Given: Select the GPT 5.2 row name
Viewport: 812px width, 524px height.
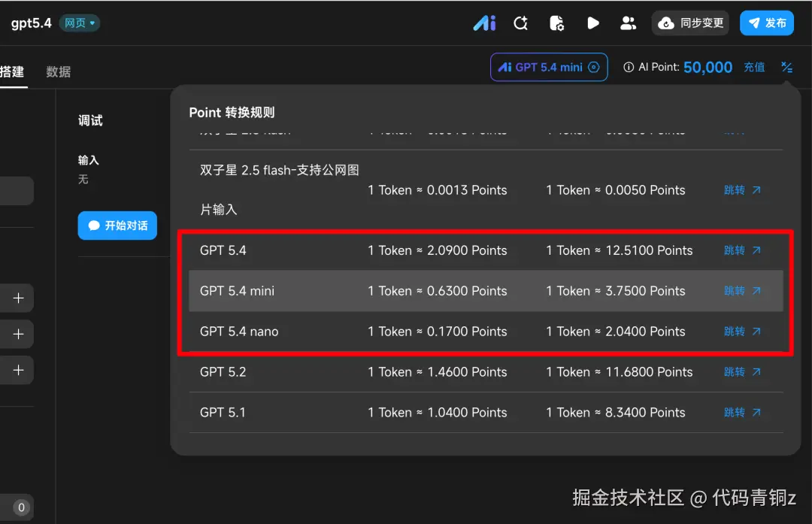Looking at the screenshot, I should click(223, 372).
